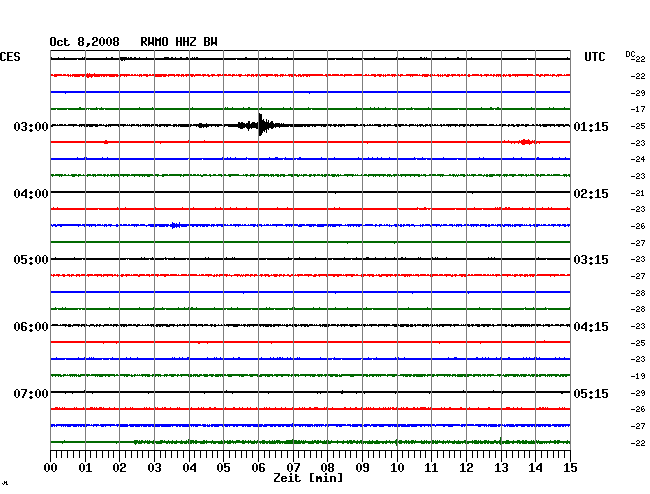Click minute tick label "07" on bottom axis

coord(293,468)
